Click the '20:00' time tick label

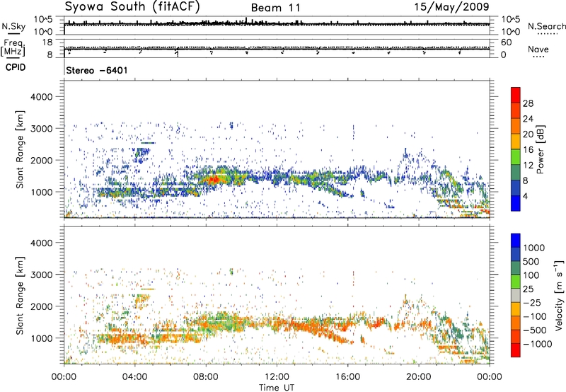coord(419,377)
